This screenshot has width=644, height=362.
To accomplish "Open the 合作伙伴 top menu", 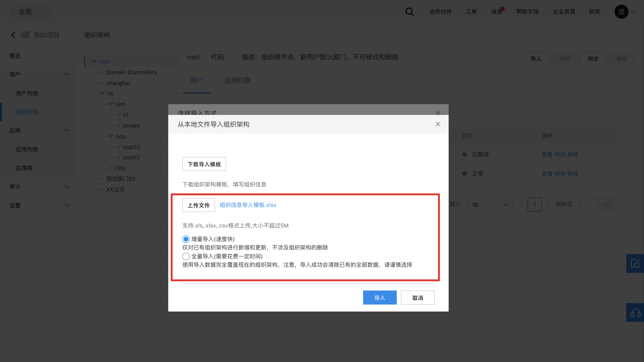I will (x=440, y=12).
